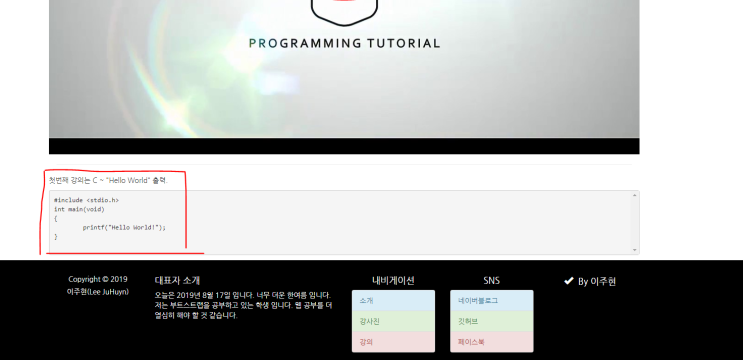
Task: Click the 대표자 소개 footer heading
Action: point(177,280)
